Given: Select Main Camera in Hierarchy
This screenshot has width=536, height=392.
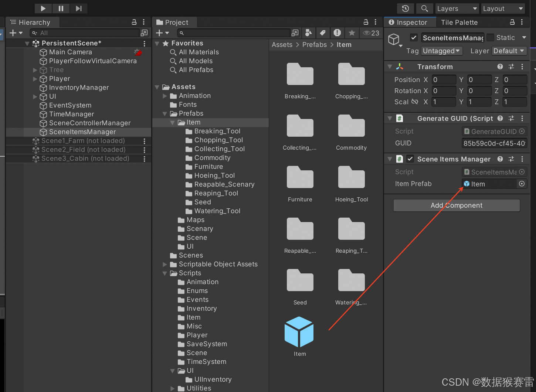Looking at the screenshot, I should 70,52.
